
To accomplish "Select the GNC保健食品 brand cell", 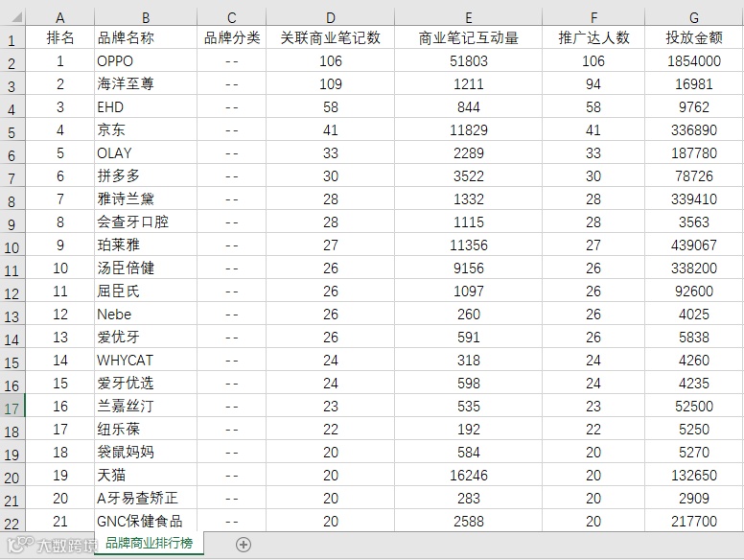I will (x=146, y=521).
